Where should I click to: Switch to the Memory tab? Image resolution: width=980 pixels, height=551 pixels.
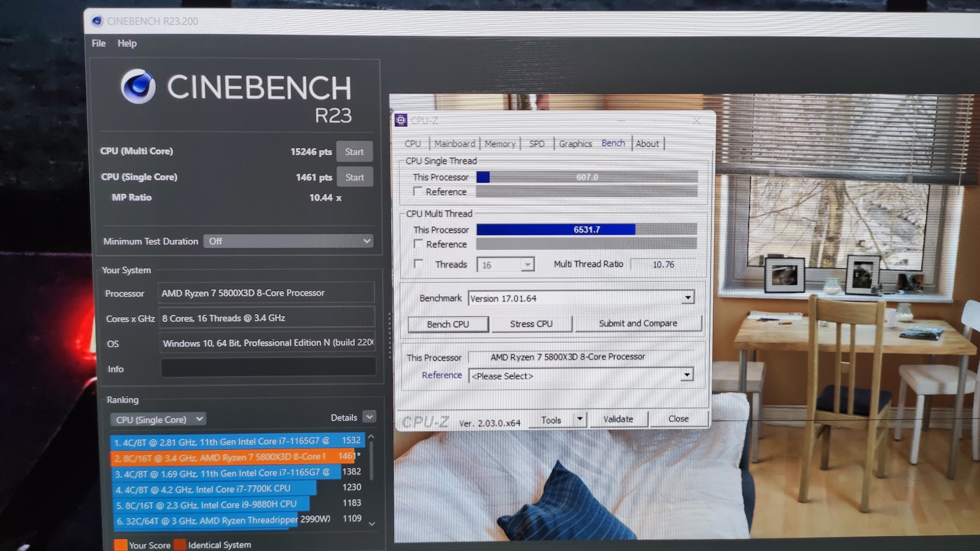[500, 144]
